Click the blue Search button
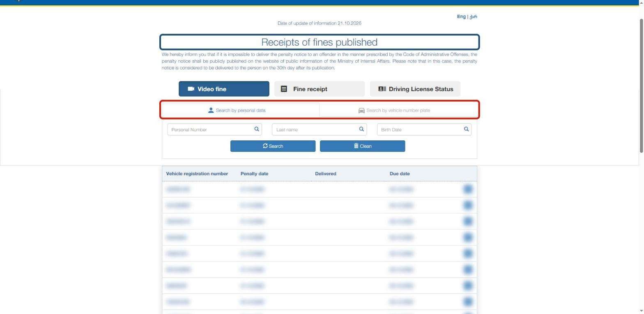Image resolution: width=644 pixels, height=314 pixels. [273, 146]
